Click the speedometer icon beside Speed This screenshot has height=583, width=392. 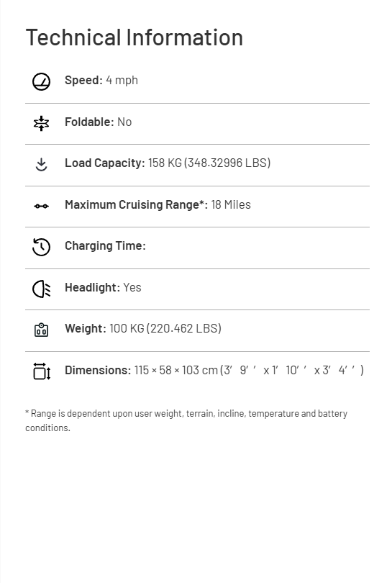click(41, 81)
